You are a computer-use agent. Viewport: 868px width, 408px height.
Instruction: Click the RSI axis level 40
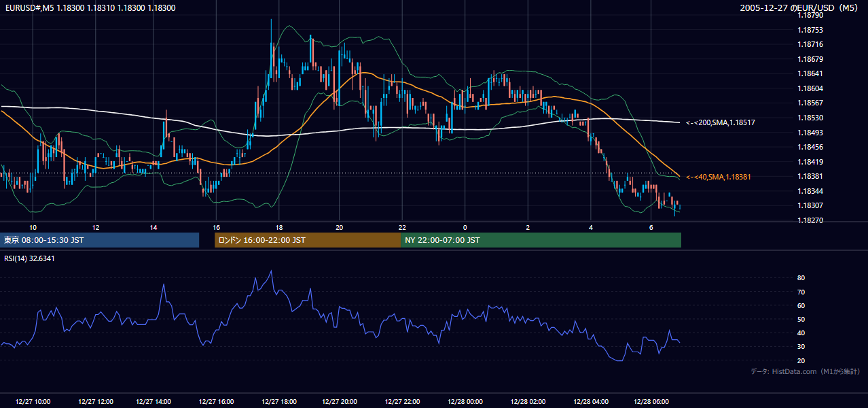801,333
